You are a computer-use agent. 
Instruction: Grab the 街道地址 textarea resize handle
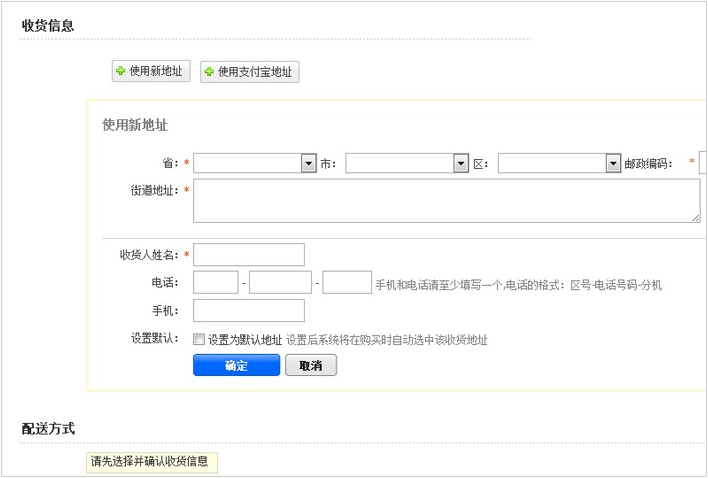[695, 217]
